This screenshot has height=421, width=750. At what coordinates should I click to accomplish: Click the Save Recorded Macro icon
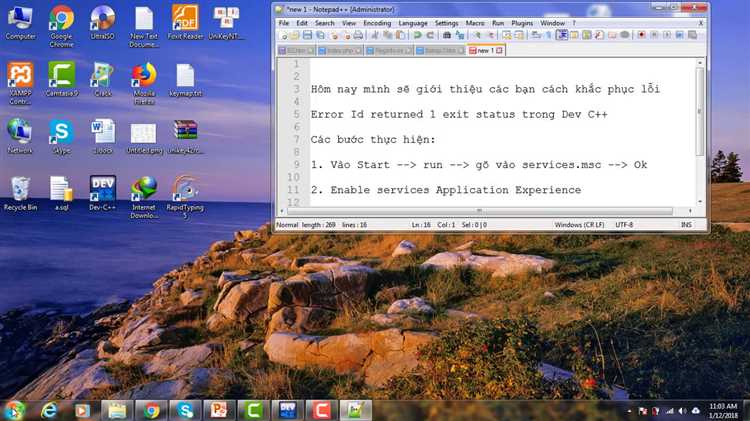point(692,35)
